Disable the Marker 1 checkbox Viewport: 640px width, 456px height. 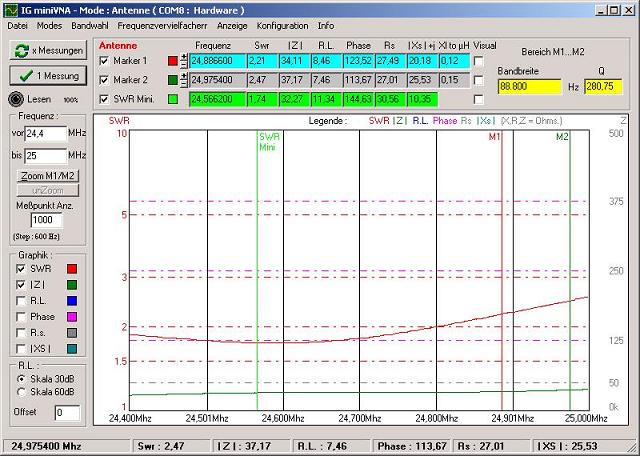(105, 62)
